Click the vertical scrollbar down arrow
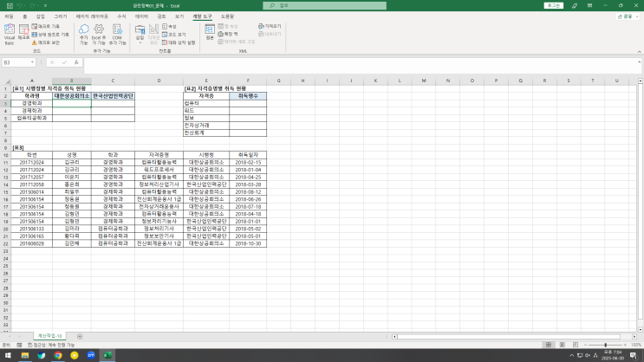Image resolution: width=644 pixels, height=362 pixels. click(640, 330)
